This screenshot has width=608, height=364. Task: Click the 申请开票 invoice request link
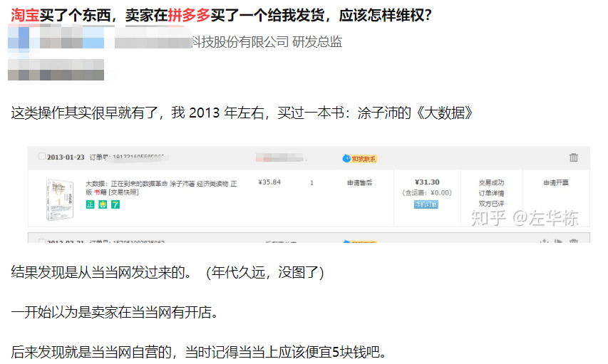[556, 182]
